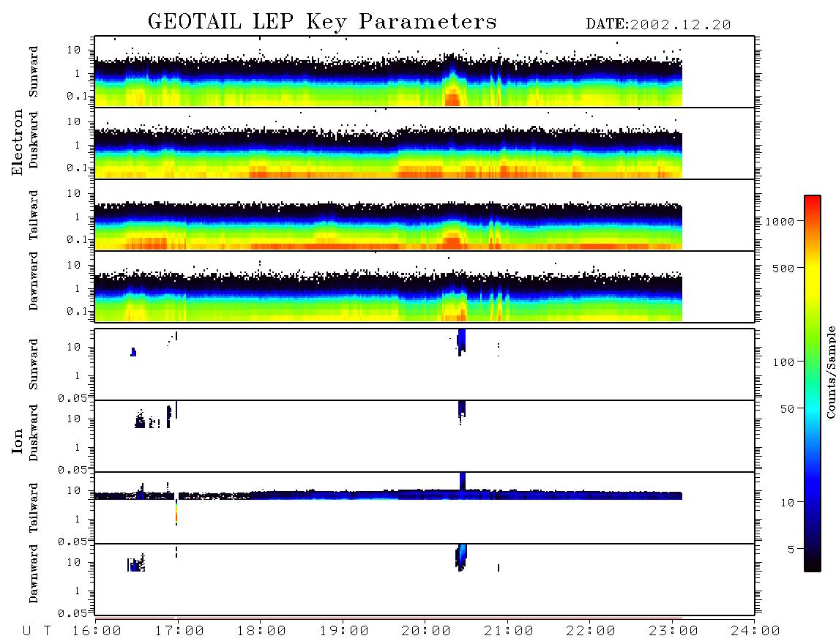Image resolution: width=836 pixels, height=644 pixels.
Task: Click the 100 colorbar tick value
Action: (783, 362)
